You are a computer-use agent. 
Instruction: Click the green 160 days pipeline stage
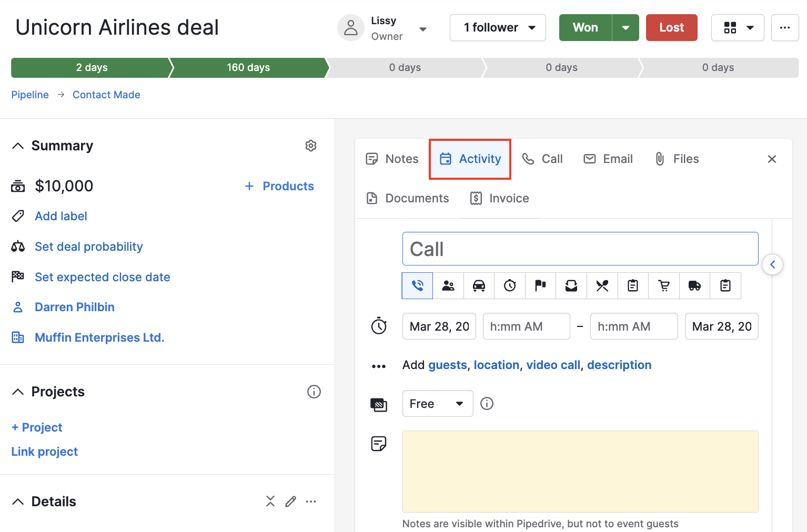coord(248,67)
